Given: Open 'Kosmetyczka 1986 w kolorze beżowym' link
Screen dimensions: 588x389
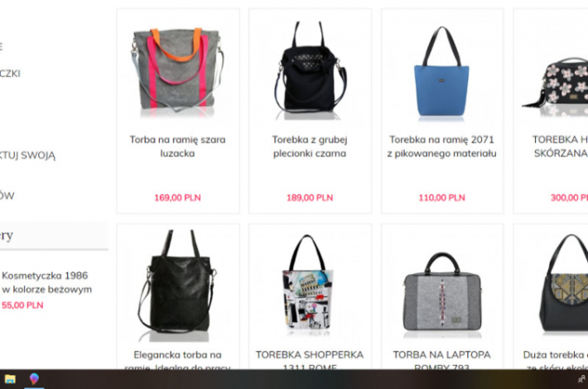Looking at the screenshot, I should click(x=47, y=282).
